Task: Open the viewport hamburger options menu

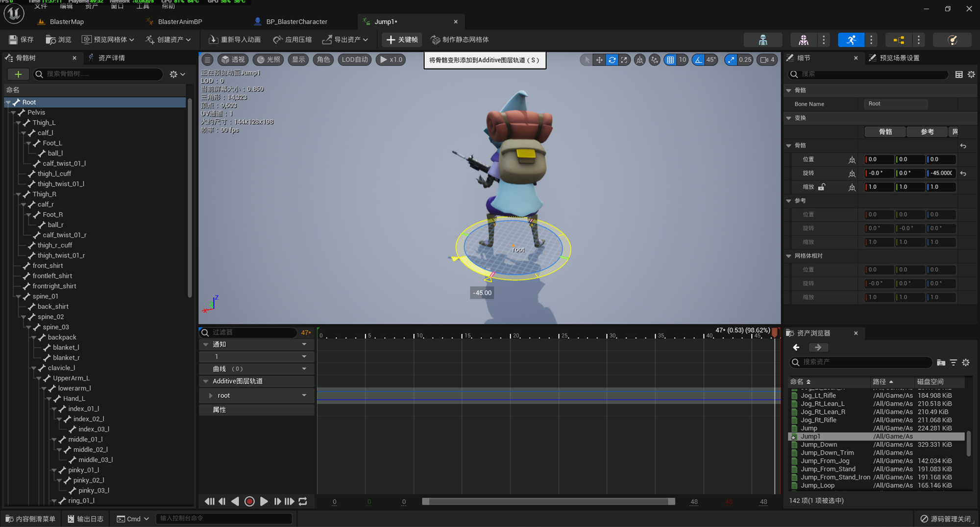Action: pyautogui.click(x=207, y=60)
